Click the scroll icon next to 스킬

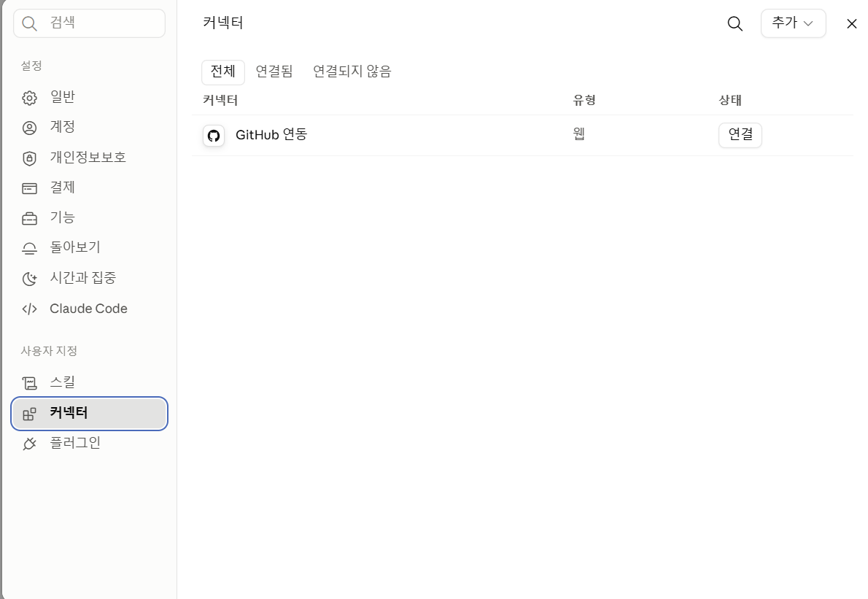point(29,383)
